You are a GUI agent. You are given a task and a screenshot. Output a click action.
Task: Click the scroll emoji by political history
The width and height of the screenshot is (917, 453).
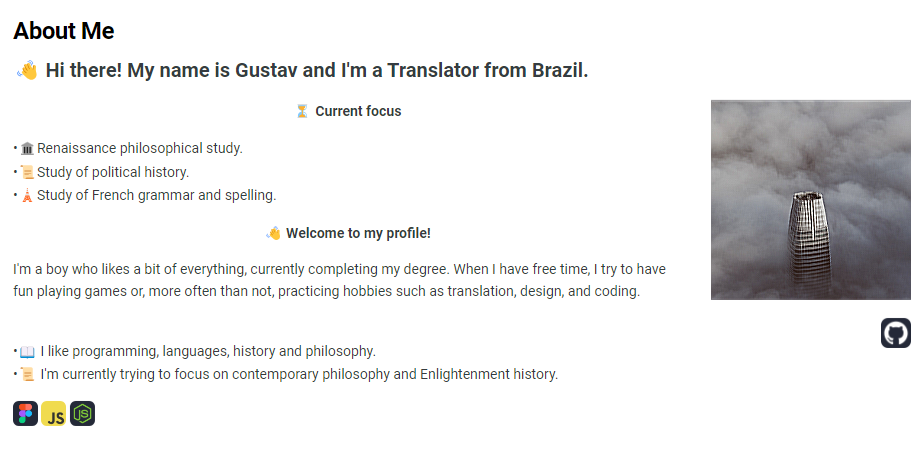27,172
